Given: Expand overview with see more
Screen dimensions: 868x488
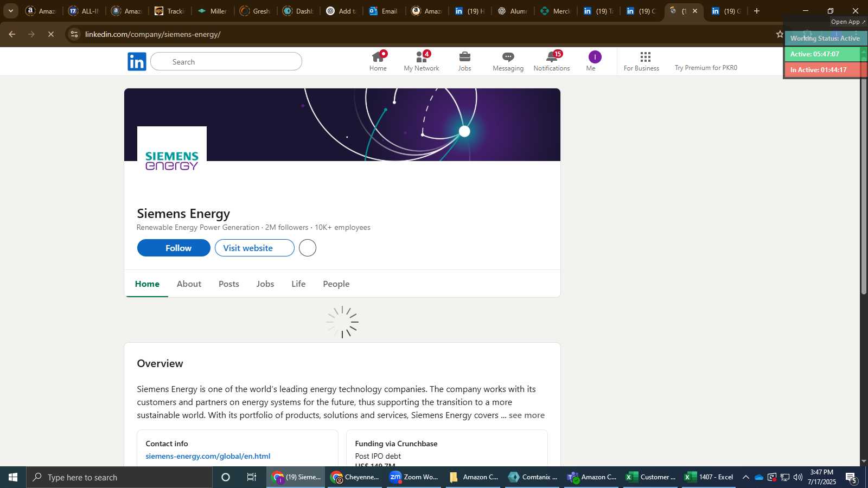Looking at the screenshot, I should 527,415.
